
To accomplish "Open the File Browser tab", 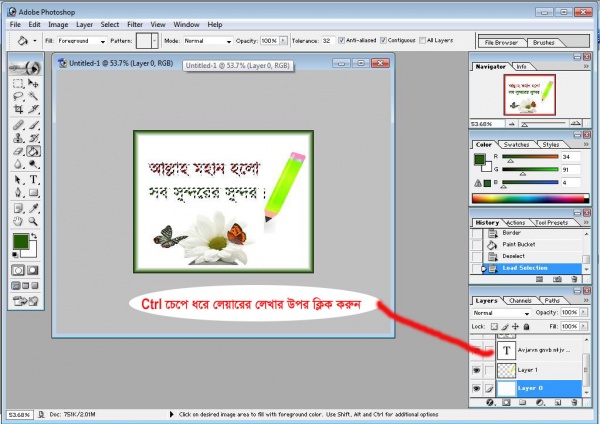I will click(x=501, y=42).
